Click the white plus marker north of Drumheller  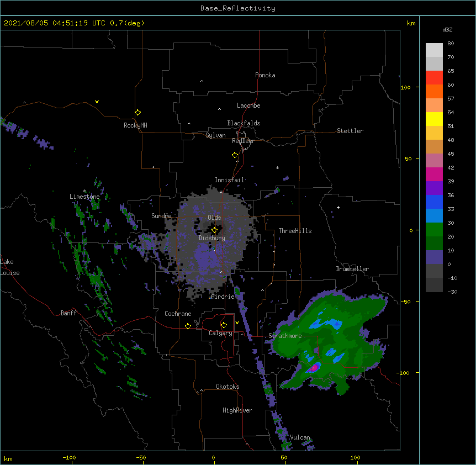[338, 207]
